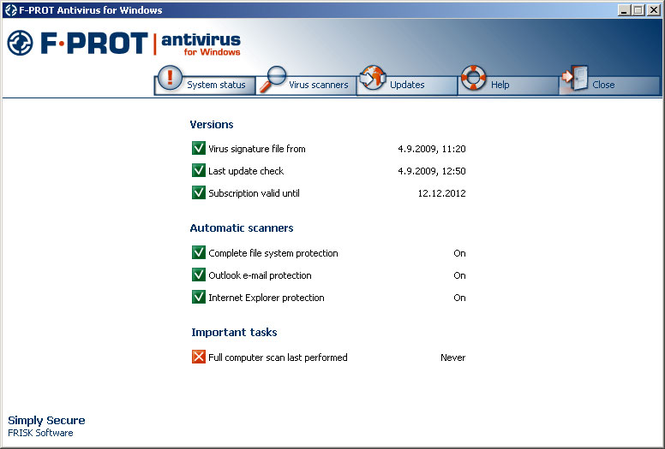This screenshot has width=665, height=449.
Task: Click the FRISK Software text
Action: (x=40, y=433)
